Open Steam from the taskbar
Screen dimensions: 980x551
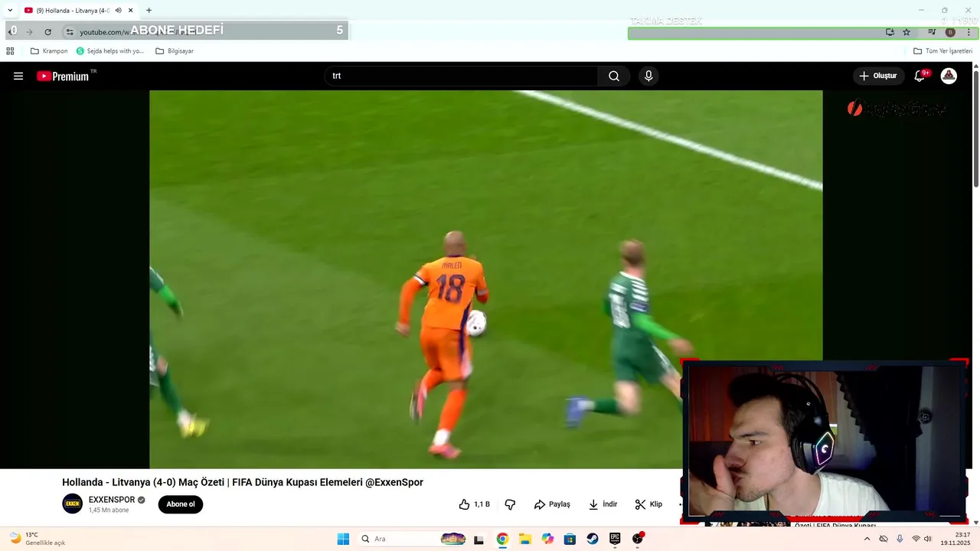593,539
